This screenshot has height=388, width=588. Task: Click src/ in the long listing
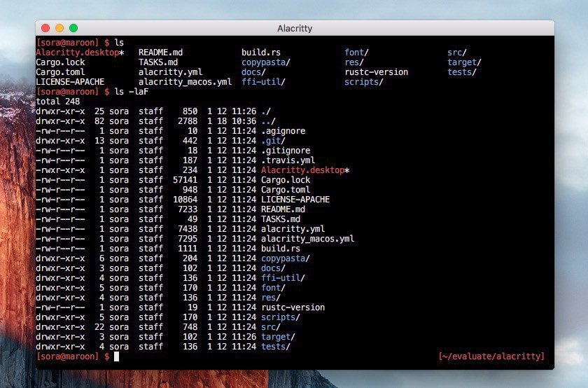(271, 327)
